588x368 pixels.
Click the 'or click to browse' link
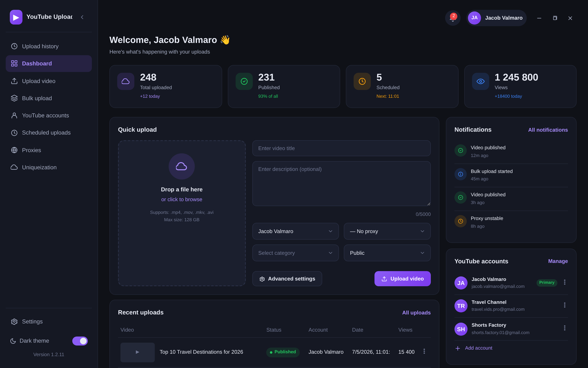tap(182, 199)
